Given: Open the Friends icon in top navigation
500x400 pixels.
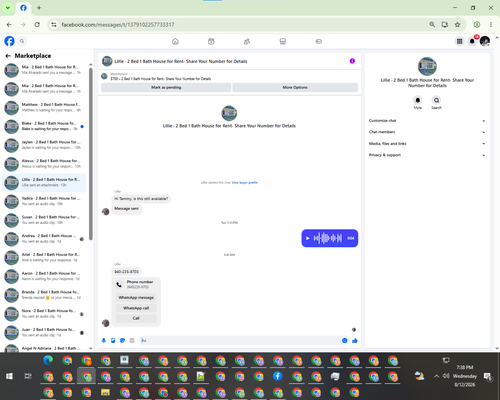Looking at the screenshot, I should pyautogui.click(x=247, y=41).
